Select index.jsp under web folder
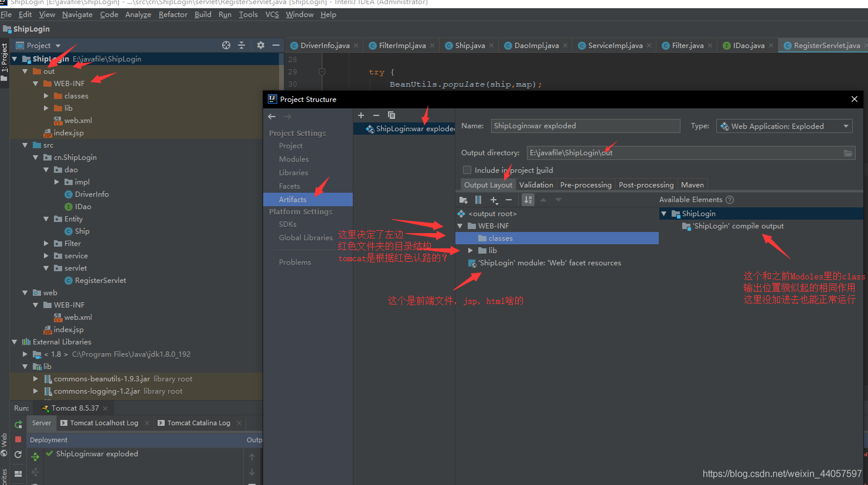This screenshot has width=868, height=485. point(69,330)
